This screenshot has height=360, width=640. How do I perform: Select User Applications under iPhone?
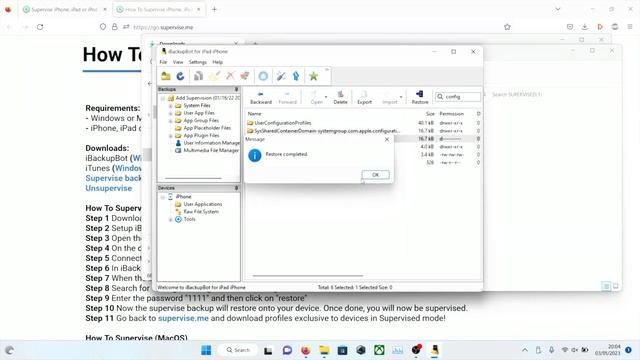tap(203, 204)
